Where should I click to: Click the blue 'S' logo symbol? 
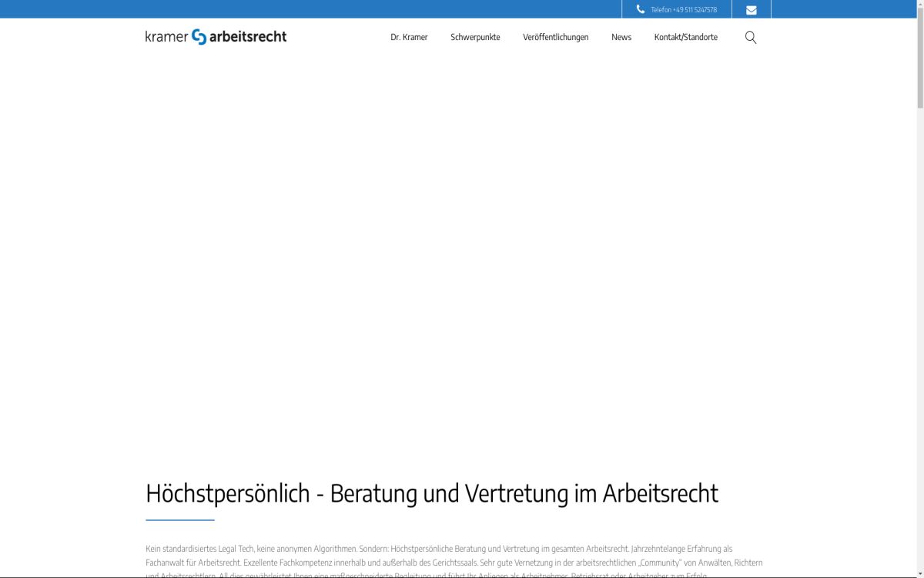click(x=198, y=35)
